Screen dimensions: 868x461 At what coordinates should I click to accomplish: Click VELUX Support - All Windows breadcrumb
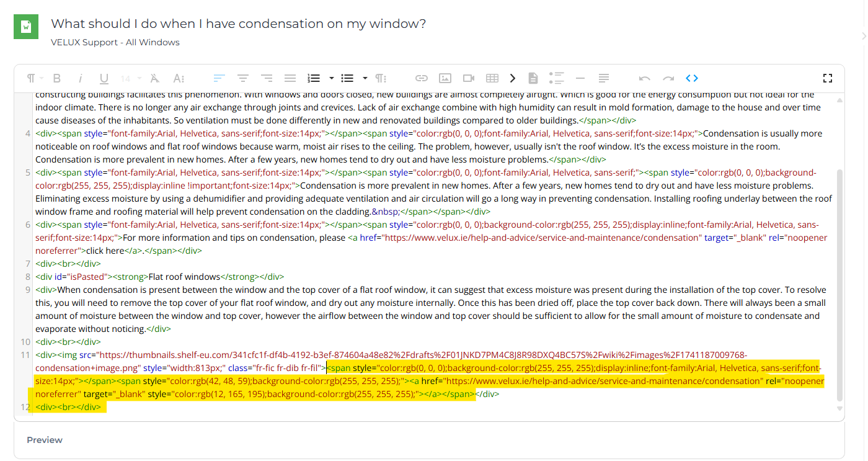115,42
